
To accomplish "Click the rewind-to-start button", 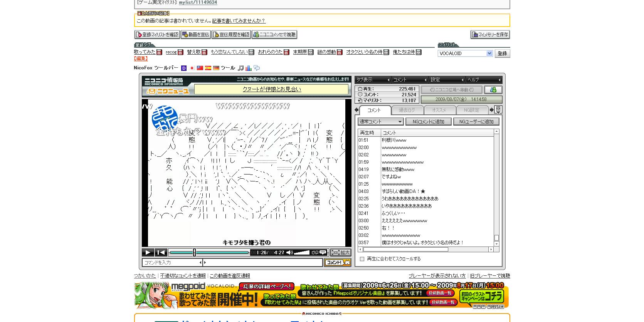I will (161, 253).
